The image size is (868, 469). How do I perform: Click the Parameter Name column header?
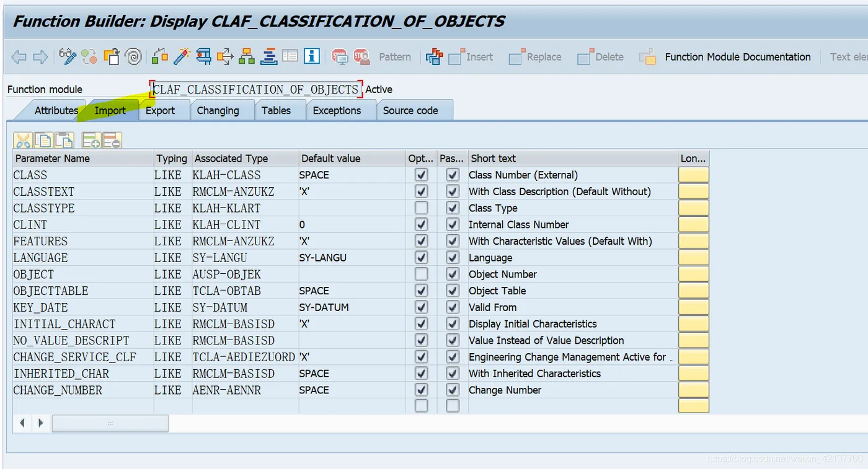[82, 158]
